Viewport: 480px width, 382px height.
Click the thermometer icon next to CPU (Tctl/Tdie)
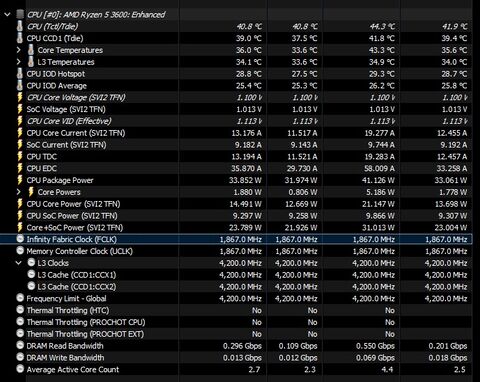(x=20, y=26)
